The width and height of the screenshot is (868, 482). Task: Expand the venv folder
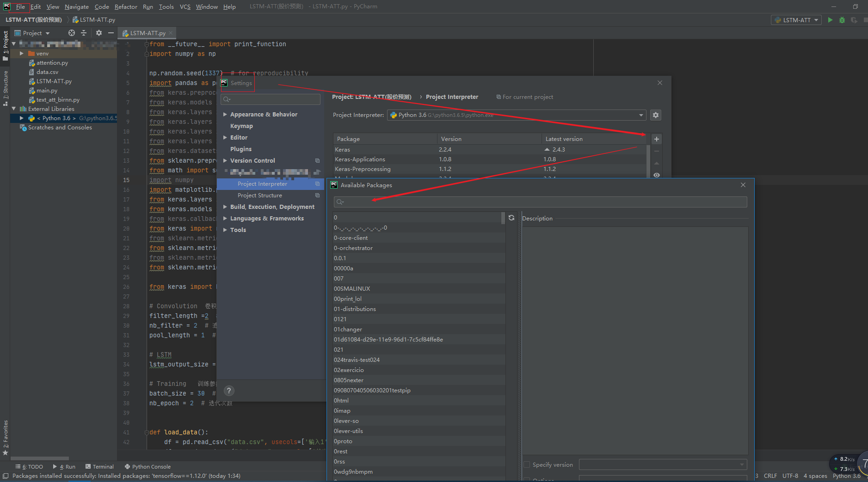click(x=21, y=54)
